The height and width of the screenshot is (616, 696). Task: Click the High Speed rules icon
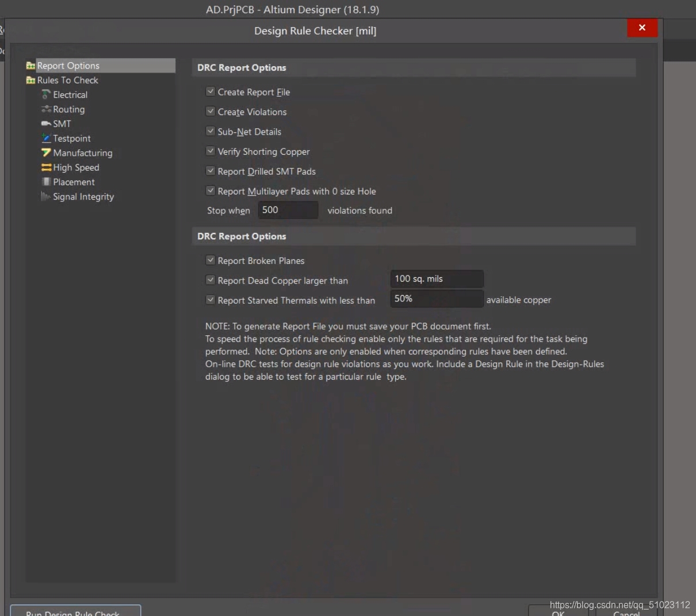[46, 167]
